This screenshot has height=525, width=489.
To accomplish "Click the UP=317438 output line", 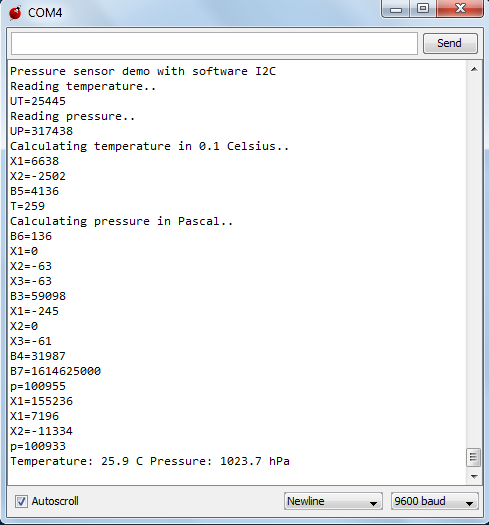I will click(x=42, y=131).
